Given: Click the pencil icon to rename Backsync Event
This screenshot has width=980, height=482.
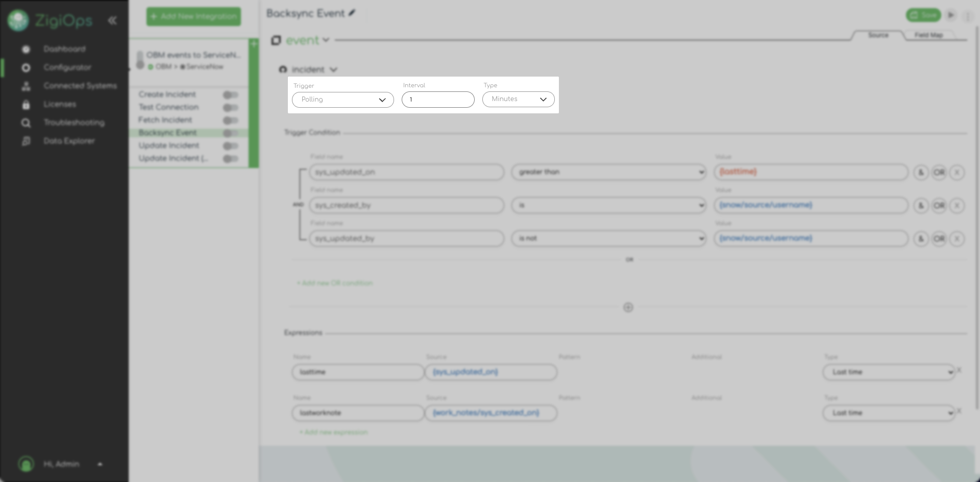Looking at the screenshot, I should coord(352,13).
